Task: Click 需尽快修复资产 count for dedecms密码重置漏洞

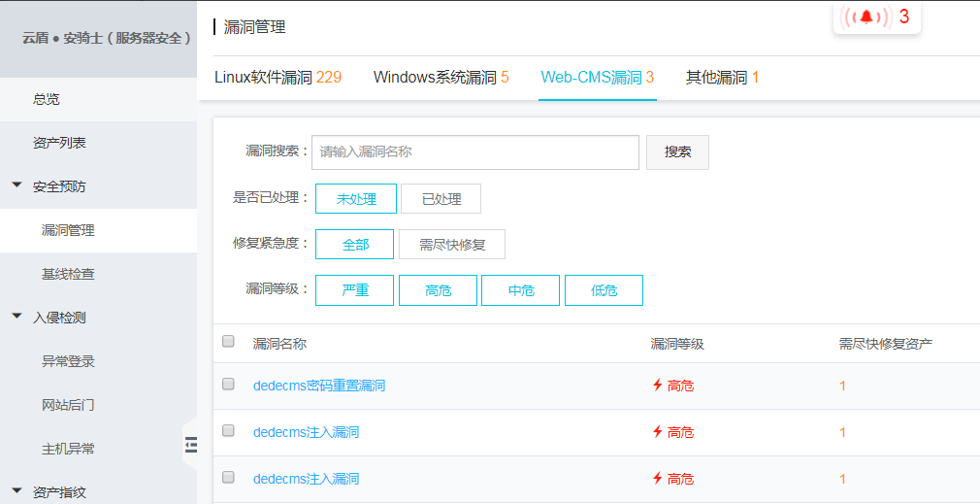Action: [x=842, y=386]
